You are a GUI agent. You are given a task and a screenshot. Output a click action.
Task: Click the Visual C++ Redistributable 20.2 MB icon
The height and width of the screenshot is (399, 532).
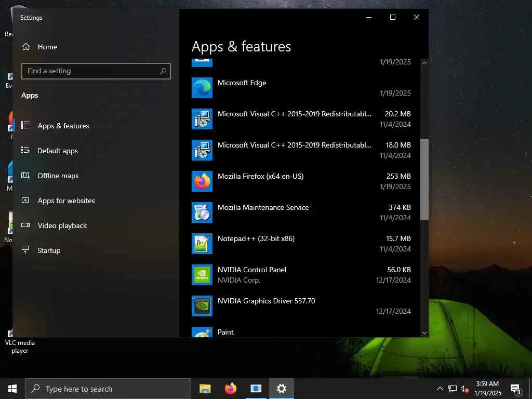(x=202, y=119)
